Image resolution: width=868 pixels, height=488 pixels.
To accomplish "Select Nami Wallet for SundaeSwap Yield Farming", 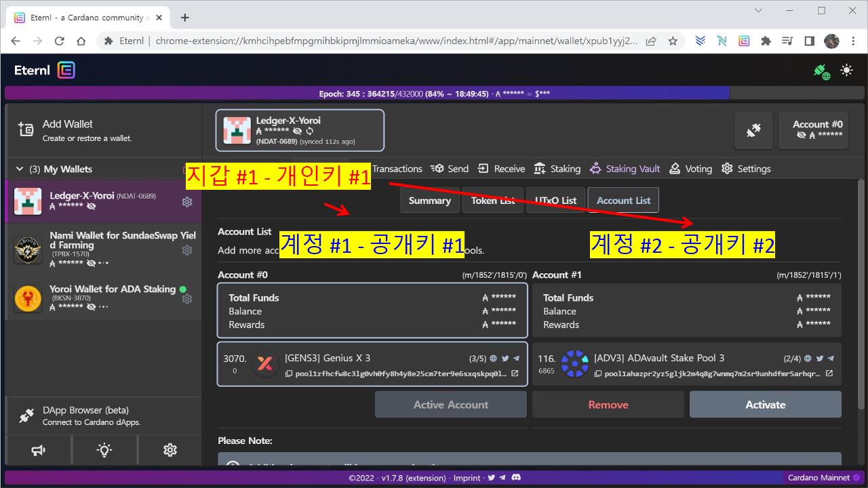I will (103, 250).
